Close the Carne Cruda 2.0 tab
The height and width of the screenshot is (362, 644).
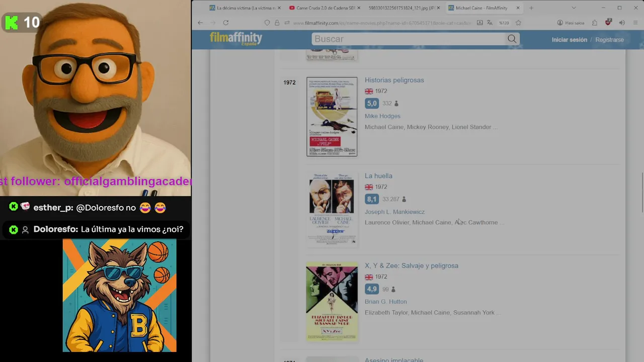(x=359, y=8)
